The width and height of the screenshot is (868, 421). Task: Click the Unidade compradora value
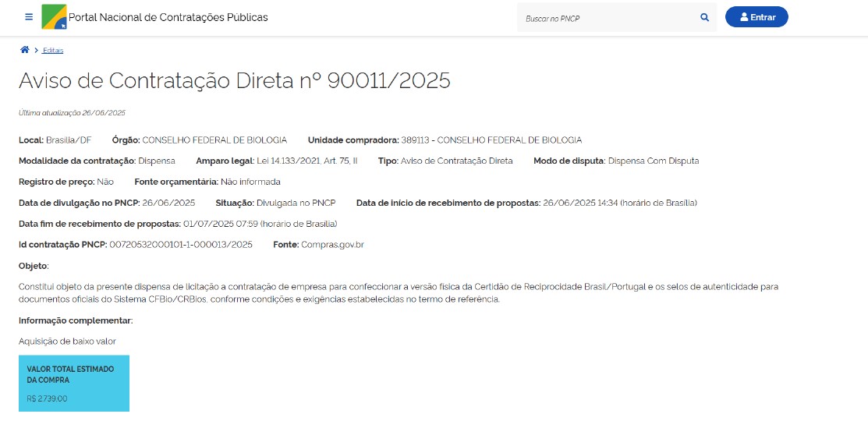(x=491, y=140)
